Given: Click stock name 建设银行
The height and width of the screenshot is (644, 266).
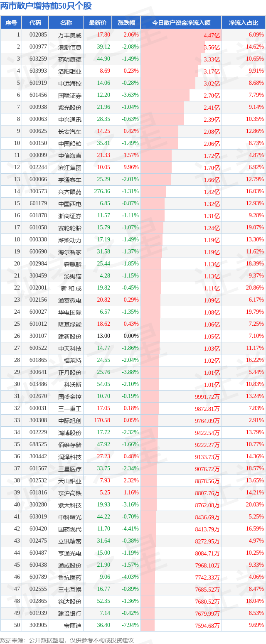Looking at the screenshot, I should point(70,613).
